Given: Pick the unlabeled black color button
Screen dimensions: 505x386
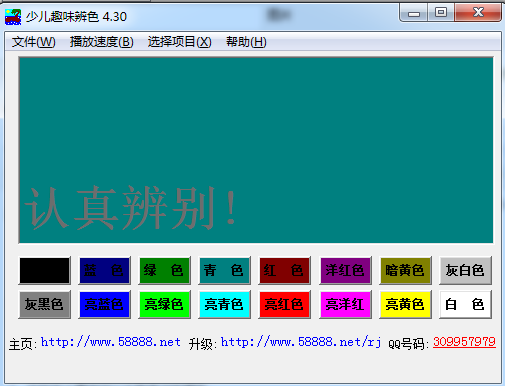Looking at the screenshot, I should (x=45, y=270).
